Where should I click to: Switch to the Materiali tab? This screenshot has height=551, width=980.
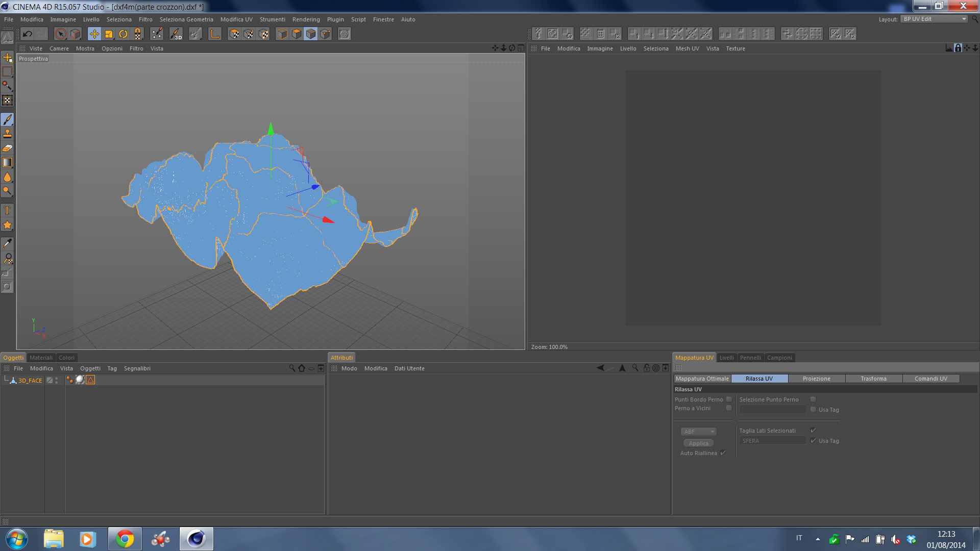[41, 358]
